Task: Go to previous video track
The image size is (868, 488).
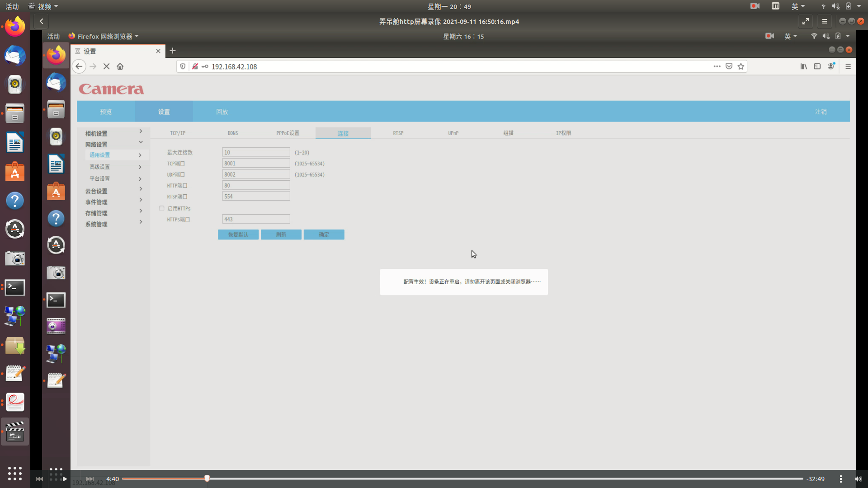Action: 39,479
